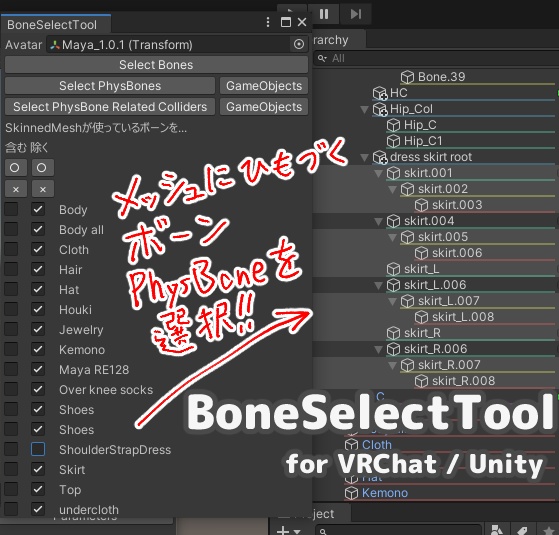559x535 pixels.
Task: Click the skirt_L.008 cube icon
Action: pos(421,317)
